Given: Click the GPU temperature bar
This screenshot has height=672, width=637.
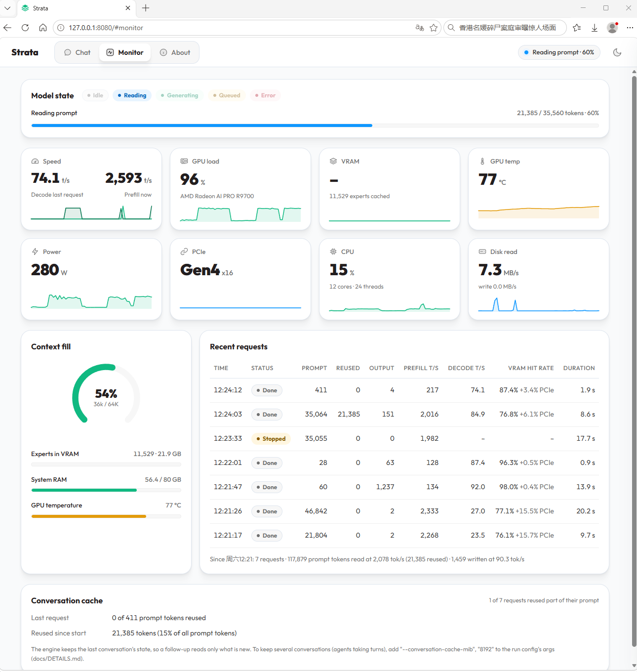Looking at the screenshot, I should 106,516.
